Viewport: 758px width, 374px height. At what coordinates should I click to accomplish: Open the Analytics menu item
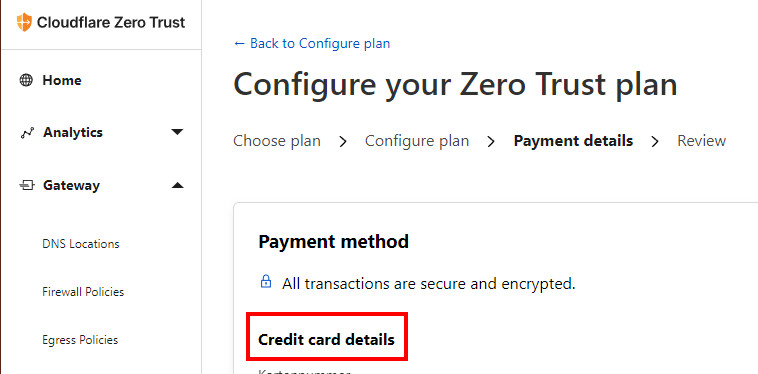(x=73, y=132)
